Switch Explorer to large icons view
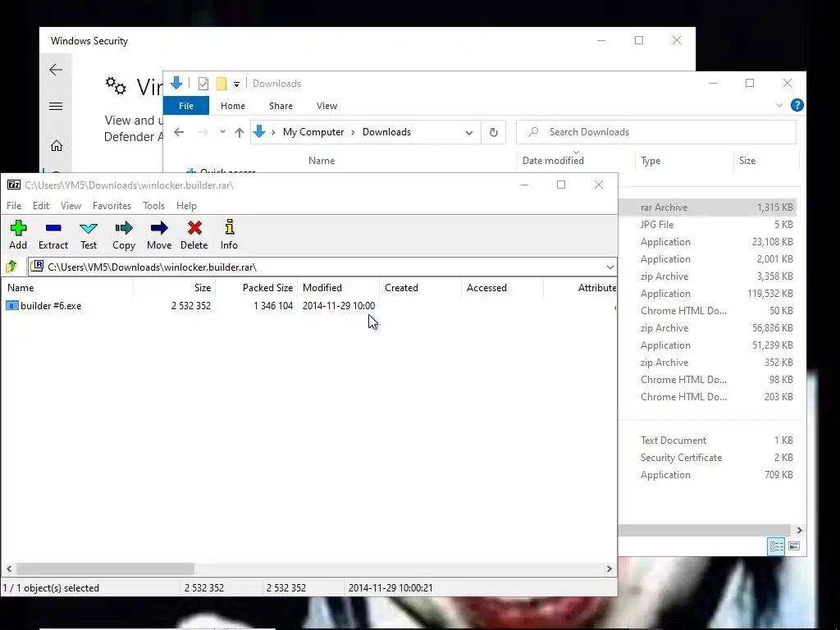 (x=794, y=546)
